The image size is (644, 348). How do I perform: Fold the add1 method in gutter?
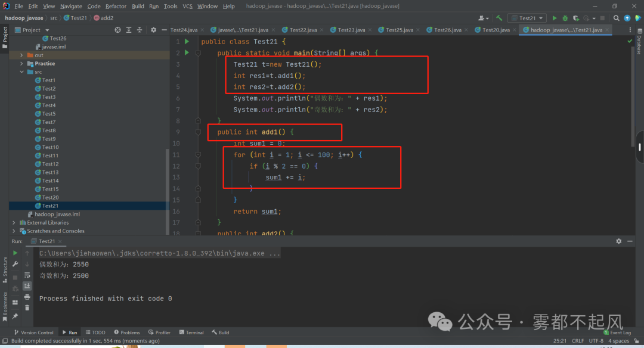click(198, 132)
